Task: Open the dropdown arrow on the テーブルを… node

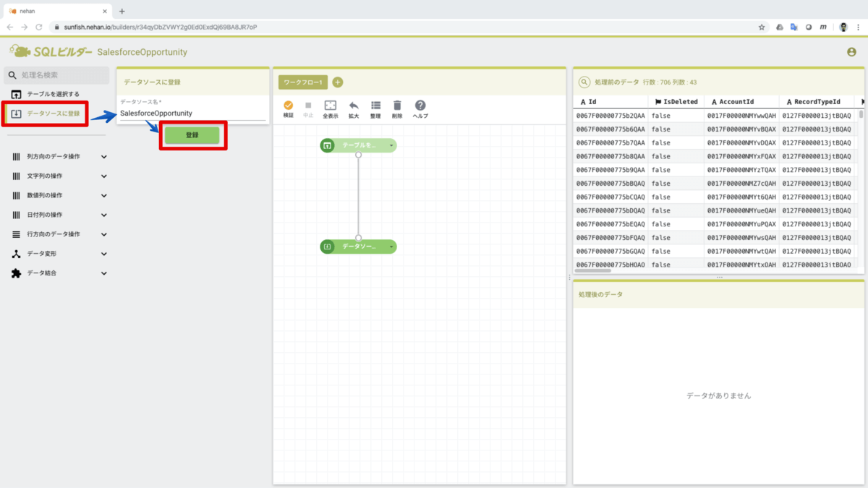Action: pos(391,146)
